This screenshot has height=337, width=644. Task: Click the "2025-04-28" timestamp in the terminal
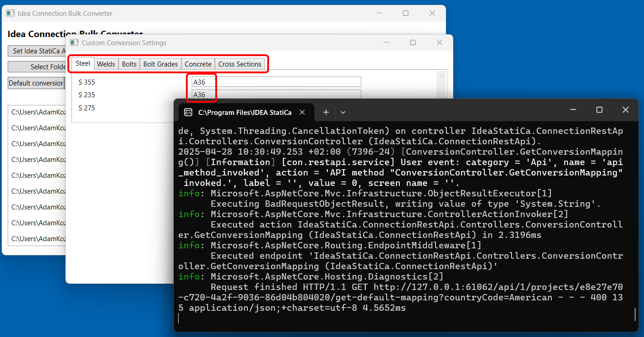[205, 152]
